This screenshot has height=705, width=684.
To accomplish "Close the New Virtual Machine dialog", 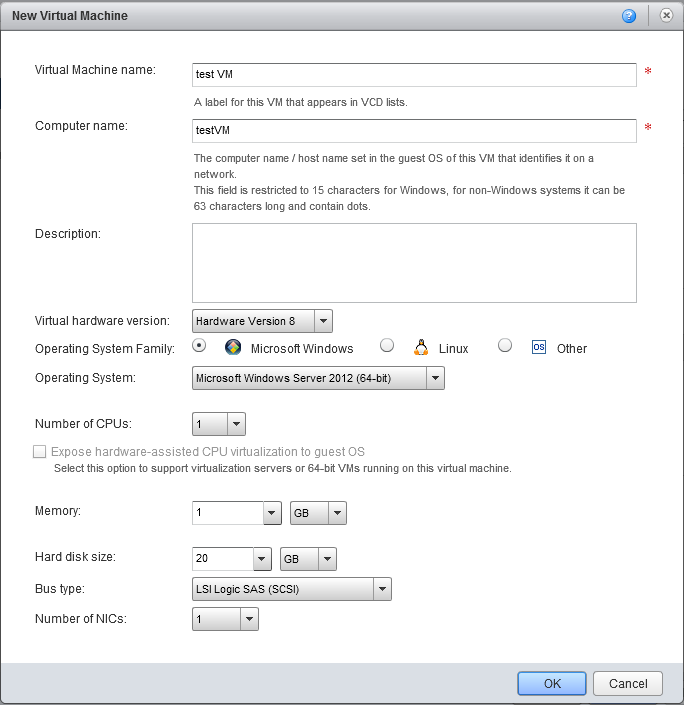I will click(666, 16).
